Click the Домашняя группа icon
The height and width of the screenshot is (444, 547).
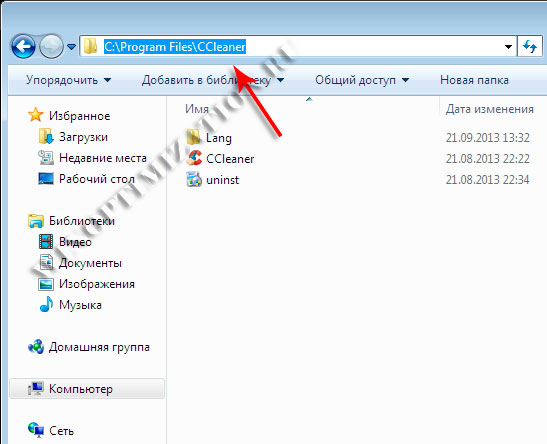tap(36, 346)
